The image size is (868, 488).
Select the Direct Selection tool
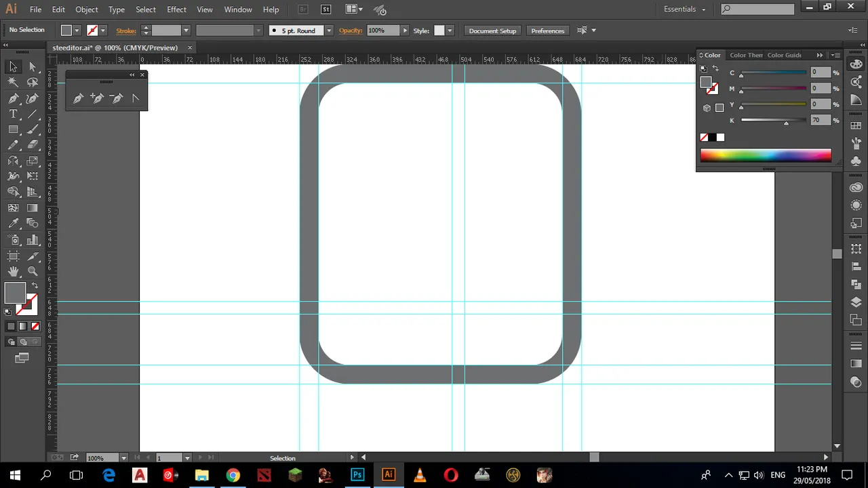[33, 66]
